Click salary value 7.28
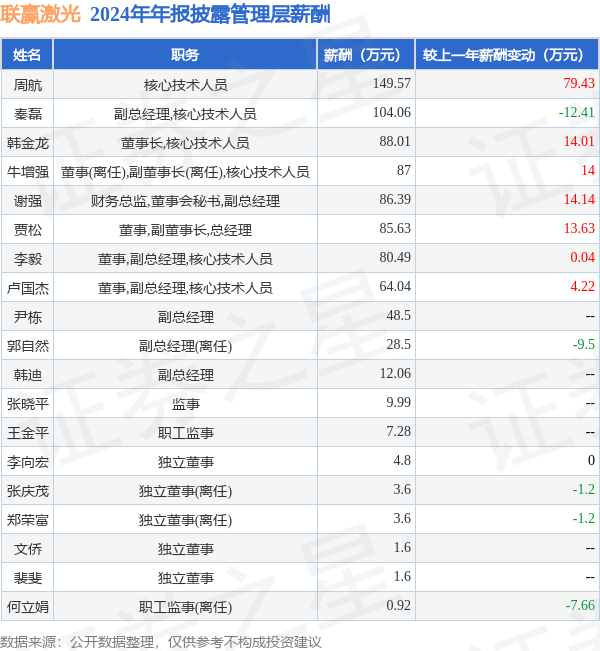The image size is (600, 651). (x=399, y=431)
